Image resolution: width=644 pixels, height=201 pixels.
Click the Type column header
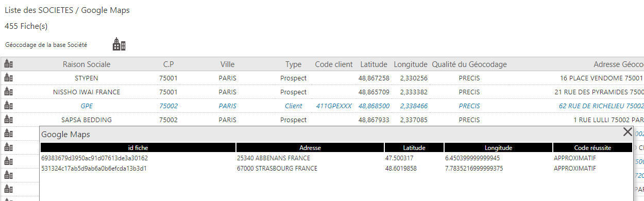click(293, 64)
